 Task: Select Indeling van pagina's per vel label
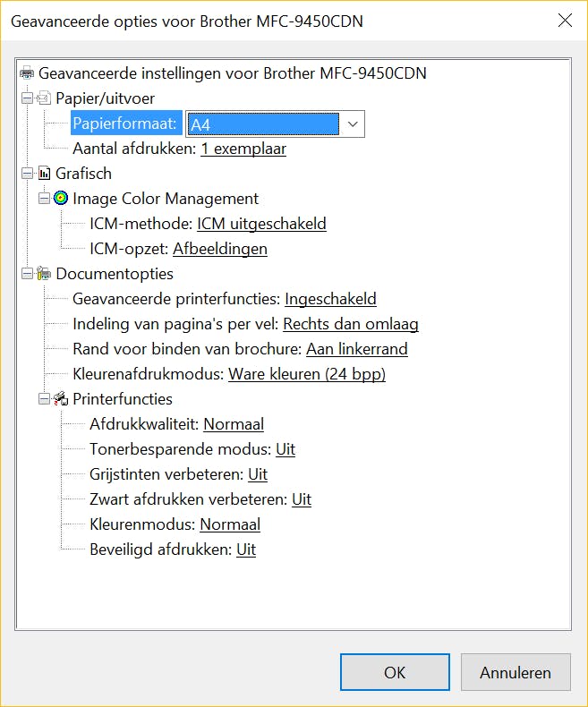[x=175, y=324]
